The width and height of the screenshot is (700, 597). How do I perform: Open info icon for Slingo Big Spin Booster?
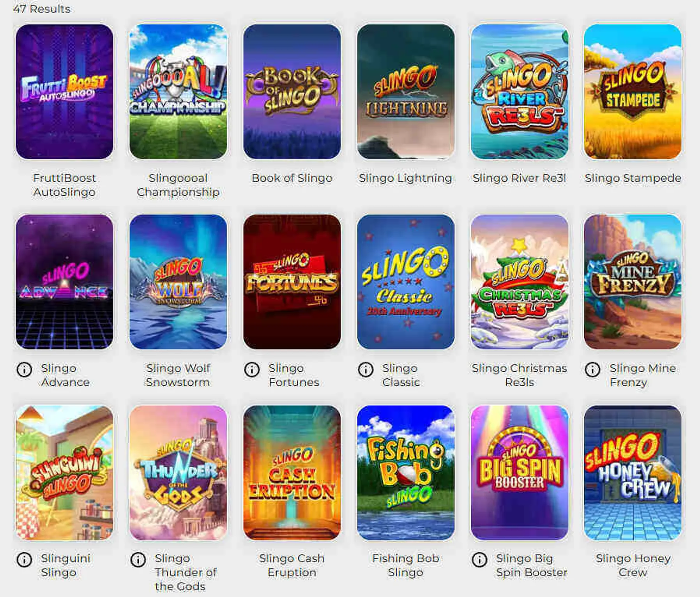[479, 560]
